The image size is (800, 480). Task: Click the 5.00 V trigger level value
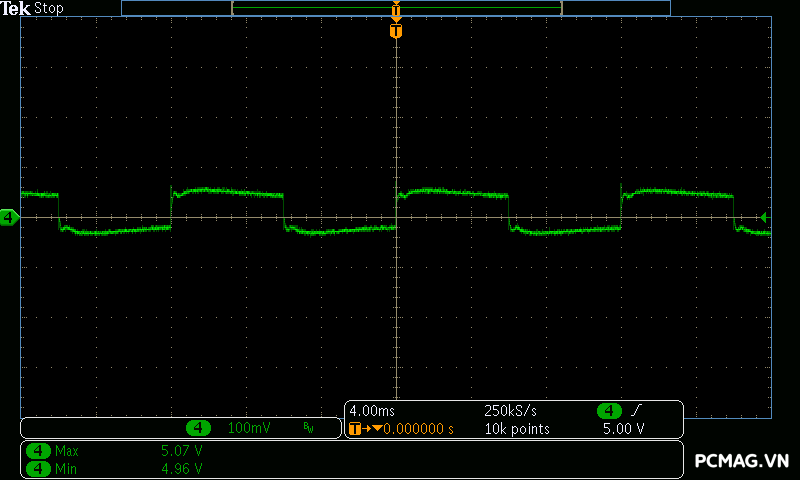(623, 429)
